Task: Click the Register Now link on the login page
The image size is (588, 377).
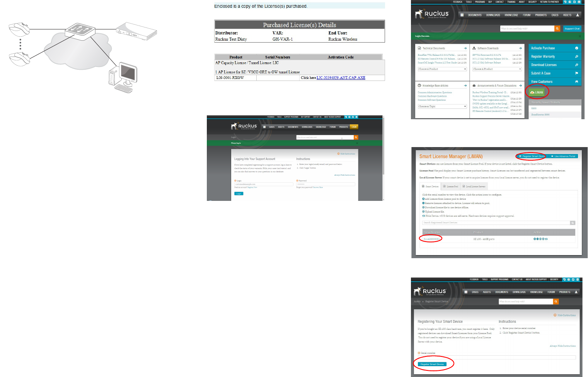Action: coord(252,187)
